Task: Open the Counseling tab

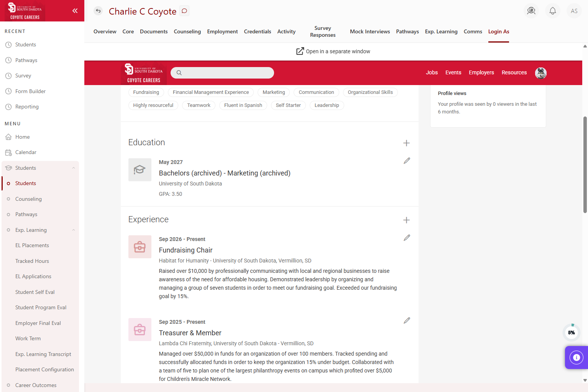Action: click(187, 31)
